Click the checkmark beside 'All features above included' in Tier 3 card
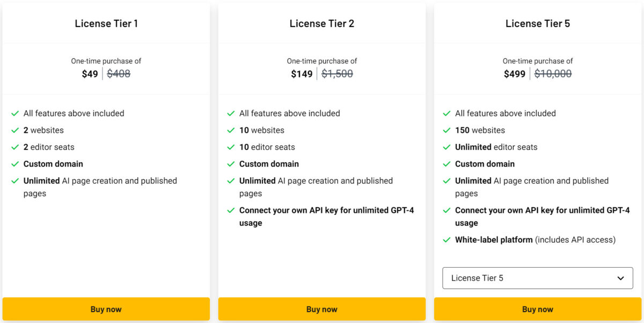The height and width of the screenshot is (323, 644). coord(447,113)
